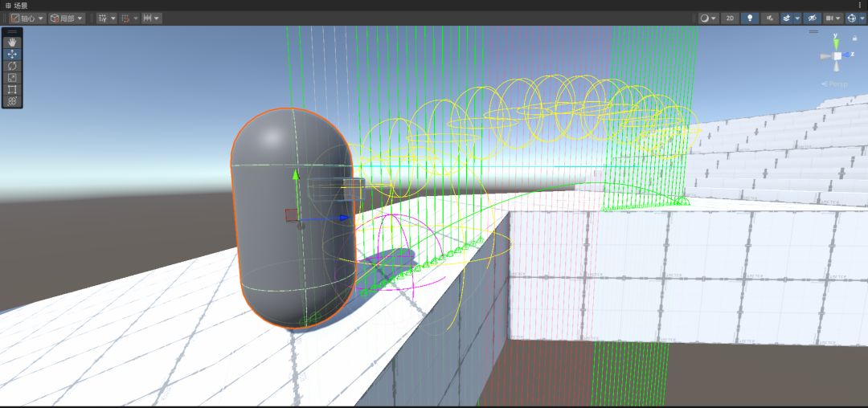
Task: Open the 局部 handle rotation dropdown
Action: 67,18
